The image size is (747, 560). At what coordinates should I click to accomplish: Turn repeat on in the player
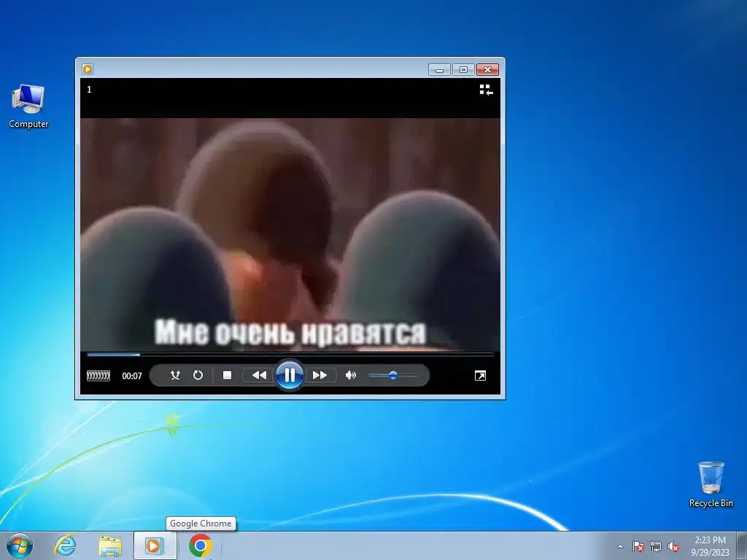pyautogui.click(x=198, y=376)
